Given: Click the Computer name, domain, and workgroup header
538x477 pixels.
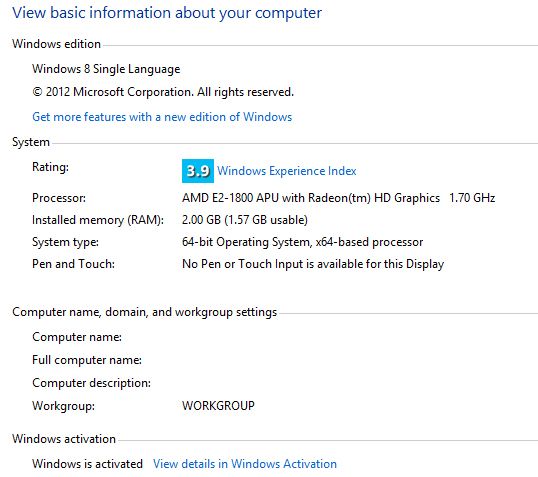Looking at the screenshot, I should pyautogui.click(x=144, y=312).
